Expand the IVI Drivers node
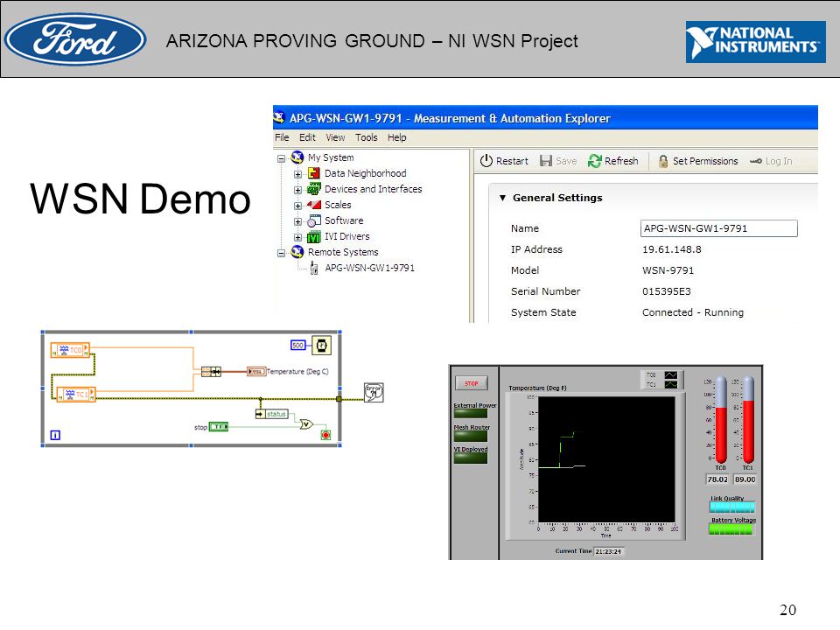Image resolution: width=840 pixels, height=630 pixels. coord(297,237)
